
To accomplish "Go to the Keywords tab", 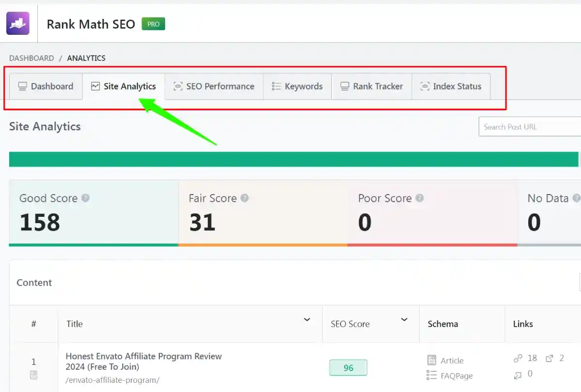I will pos(297,86).
